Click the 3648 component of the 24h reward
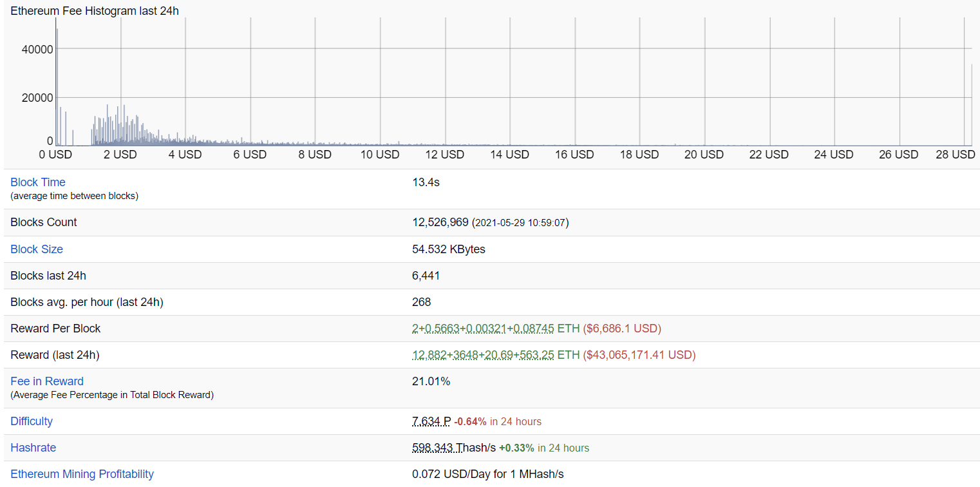Viewport: 980px width, 487px height. click(x=466, y=355)
